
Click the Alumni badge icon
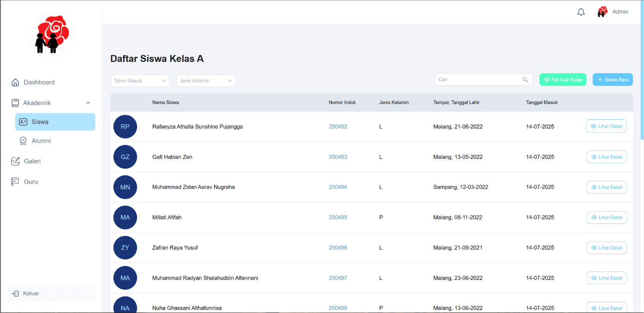(23, 141)
